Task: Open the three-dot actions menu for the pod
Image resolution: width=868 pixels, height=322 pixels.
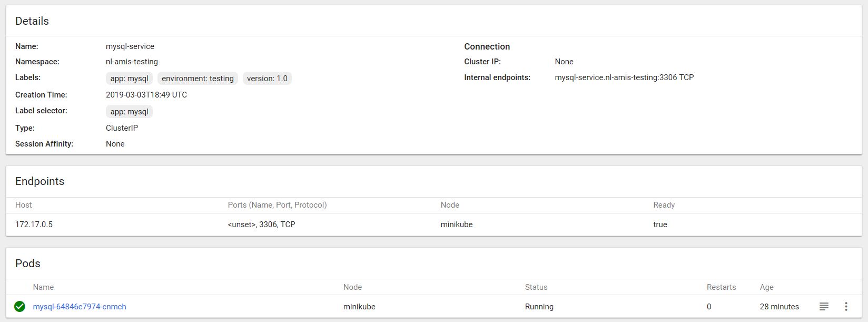Action: pyautogui.click(x=846, y=306)
